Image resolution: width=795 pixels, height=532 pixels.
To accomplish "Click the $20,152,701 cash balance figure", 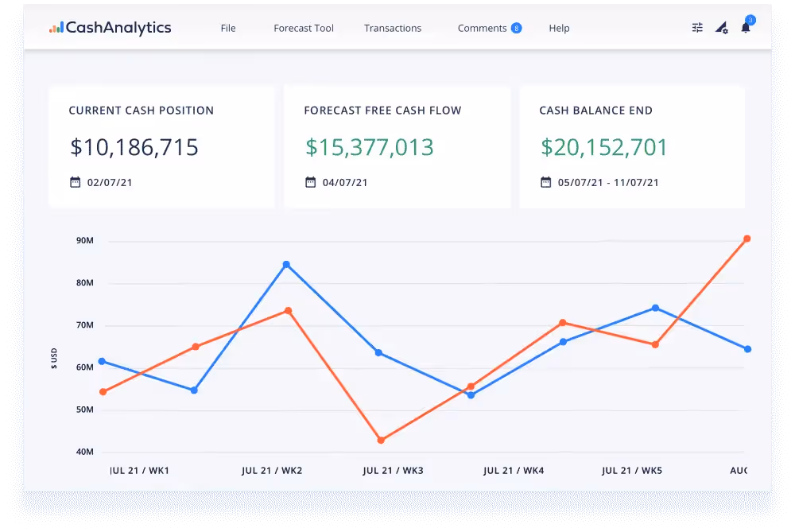I will tap(604, 148).
